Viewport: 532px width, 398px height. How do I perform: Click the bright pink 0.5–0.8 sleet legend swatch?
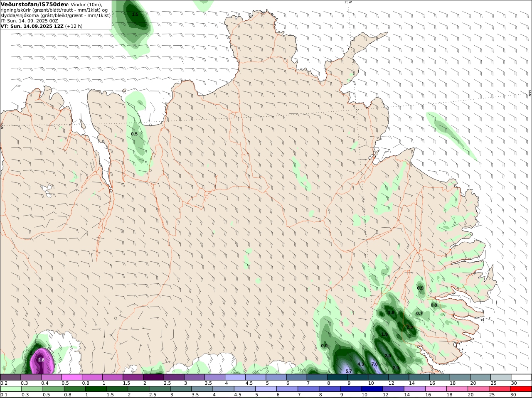71,377
